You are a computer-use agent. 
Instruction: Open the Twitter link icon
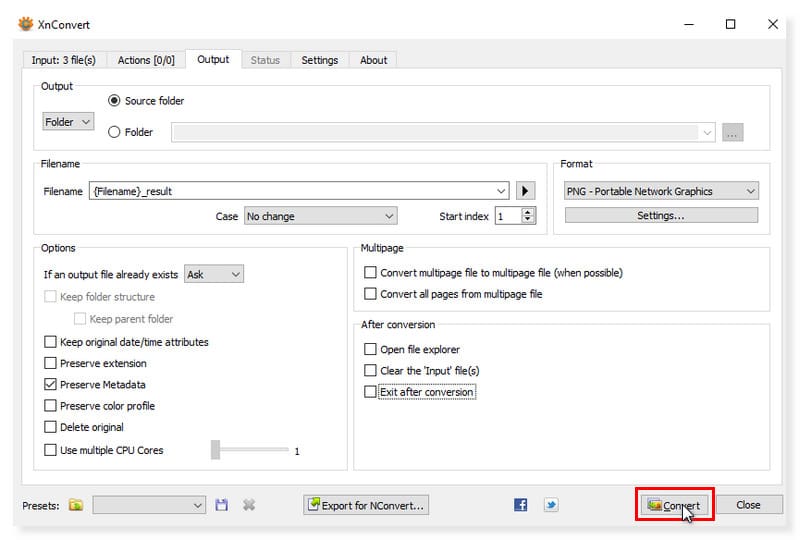click(x=551, y=505)
